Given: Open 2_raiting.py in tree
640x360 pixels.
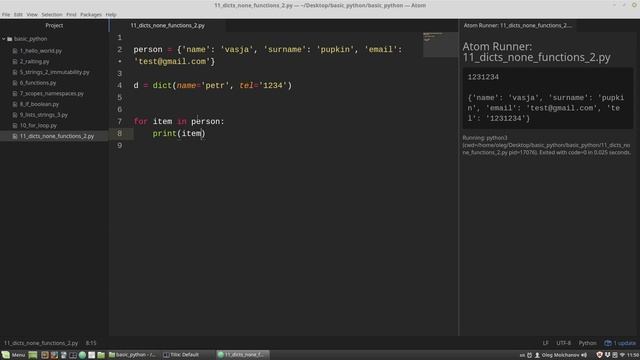Looking at the screenshot, I should [x=34, y=62].
